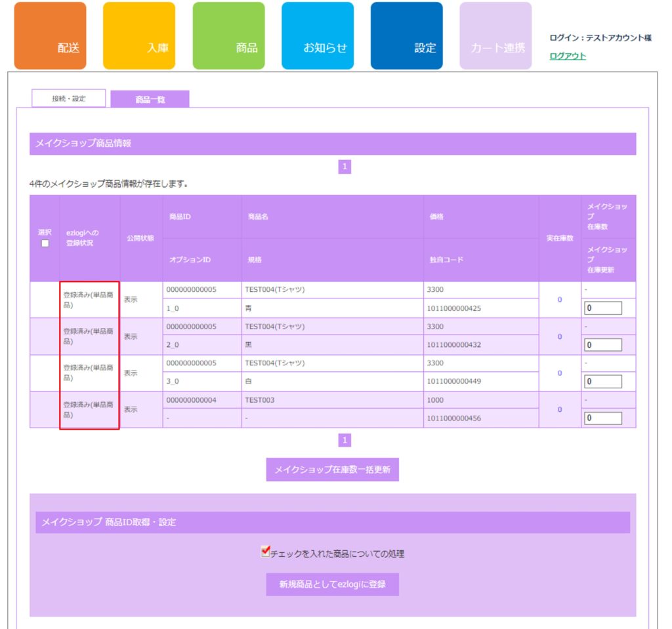Click page number 1 above the table
Image resolution: width=672 pixels, height=629 pixels.
(345, 167)
